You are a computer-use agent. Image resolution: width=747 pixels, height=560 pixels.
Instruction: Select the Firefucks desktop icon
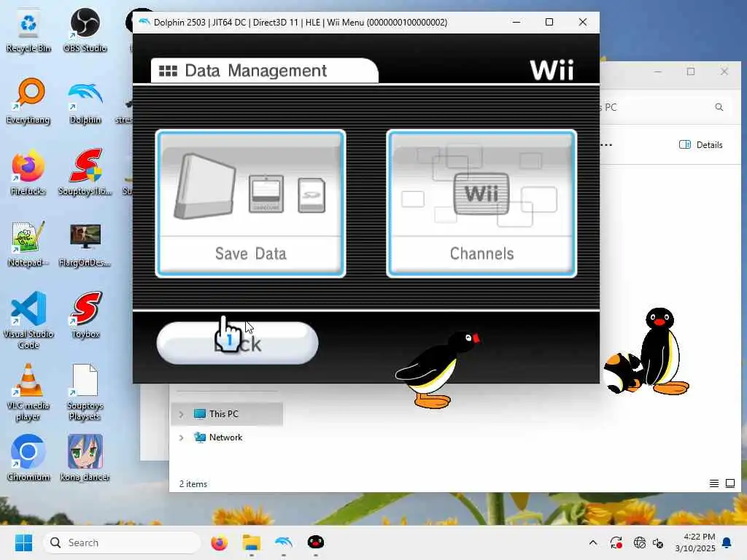point(28,173)
